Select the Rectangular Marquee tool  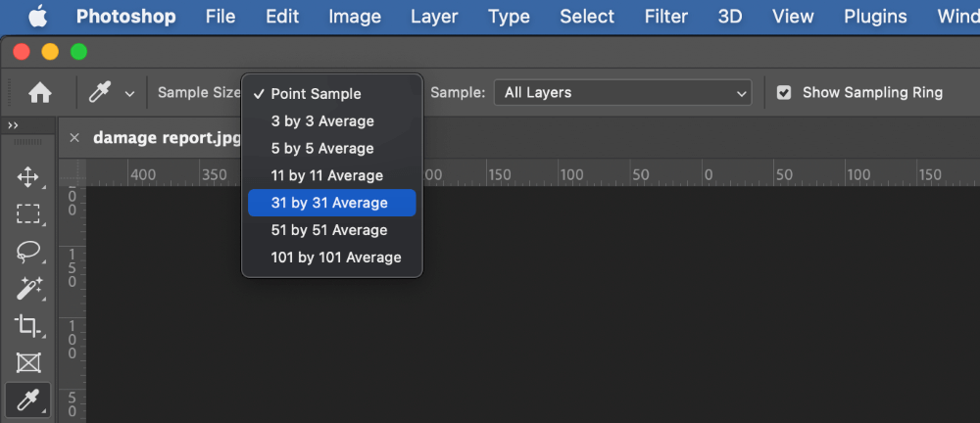[28, 214]
